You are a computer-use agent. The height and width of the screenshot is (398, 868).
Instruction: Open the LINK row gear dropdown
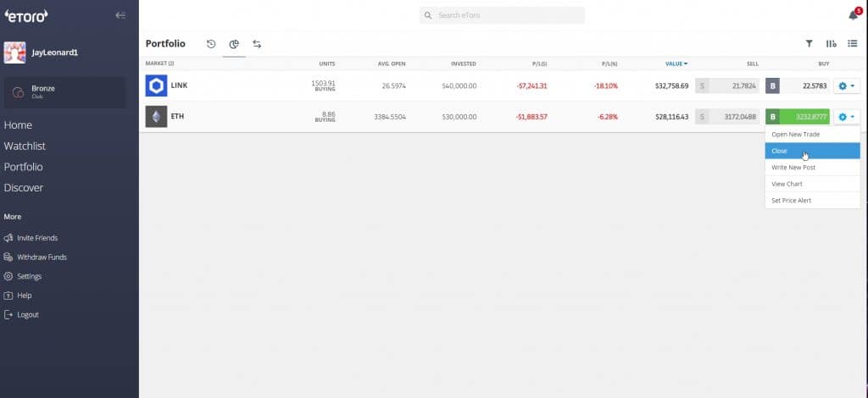click(x=847, y=86)
